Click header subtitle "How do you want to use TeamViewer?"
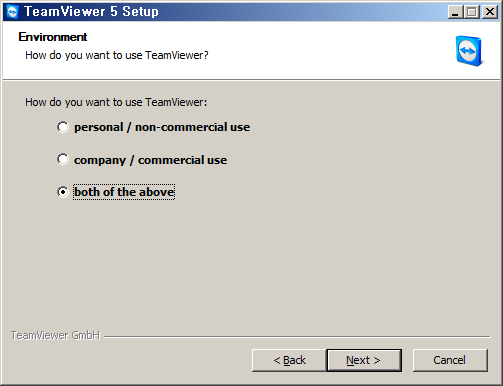This screenshot has height=386, width=503. point(117,55)
